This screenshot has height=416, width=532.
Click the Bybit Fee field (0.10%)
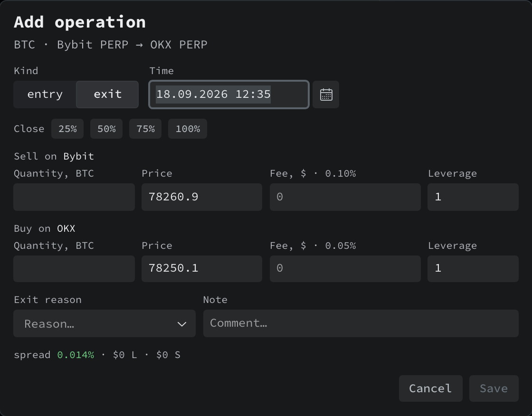[345, 197]
